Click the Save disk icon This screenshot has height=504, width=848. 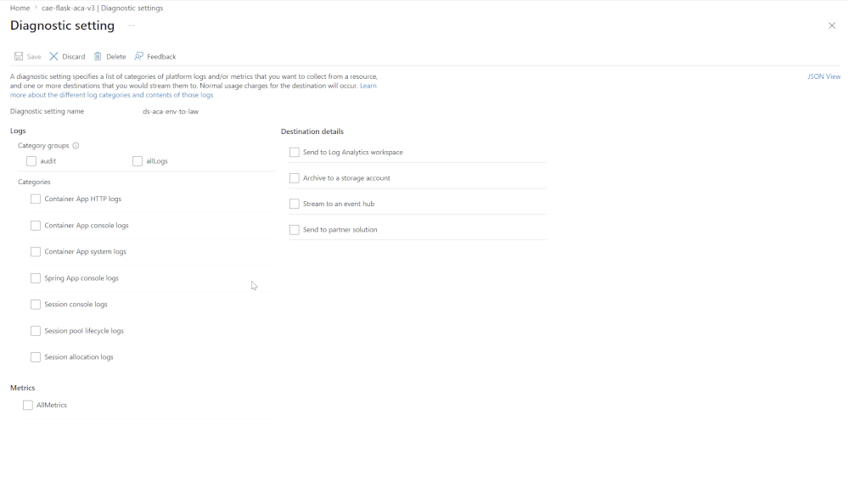click(19, 56)
